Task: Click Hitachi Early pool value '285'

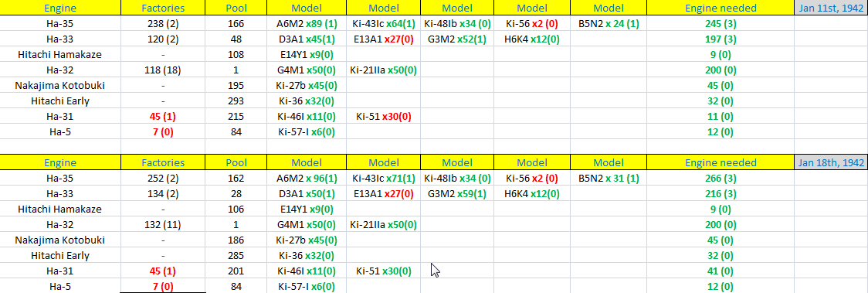Action: pos(236,256)
